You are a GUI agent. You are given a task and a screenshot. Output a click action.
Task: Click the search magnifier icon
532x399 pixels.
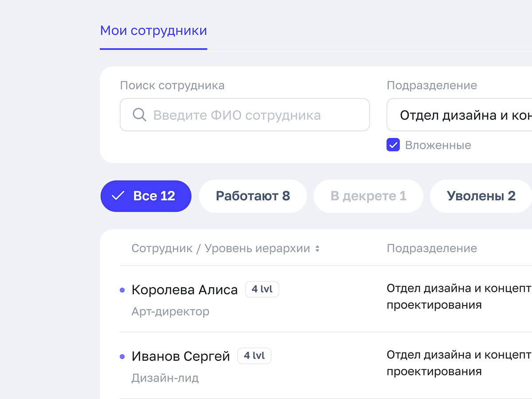coord(139,115)
